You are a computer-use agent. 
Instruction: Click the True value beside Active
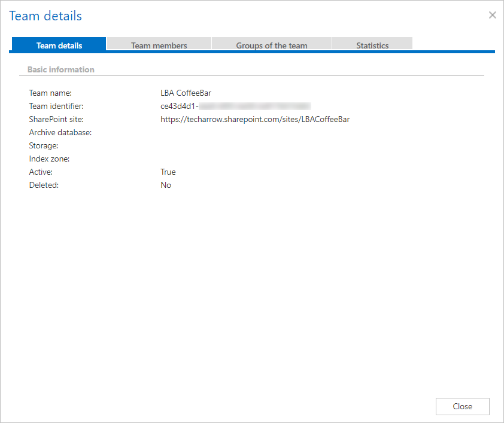point(168,172)
